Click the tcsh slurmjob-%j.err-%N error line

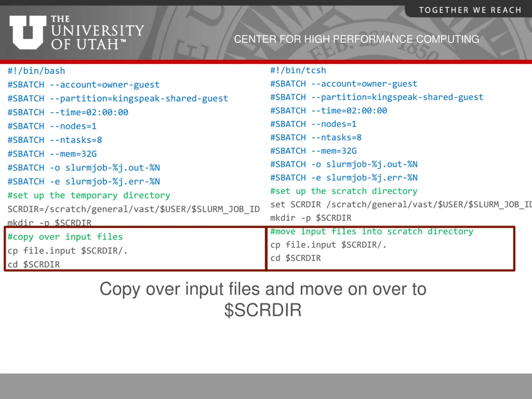click(344, 178)
